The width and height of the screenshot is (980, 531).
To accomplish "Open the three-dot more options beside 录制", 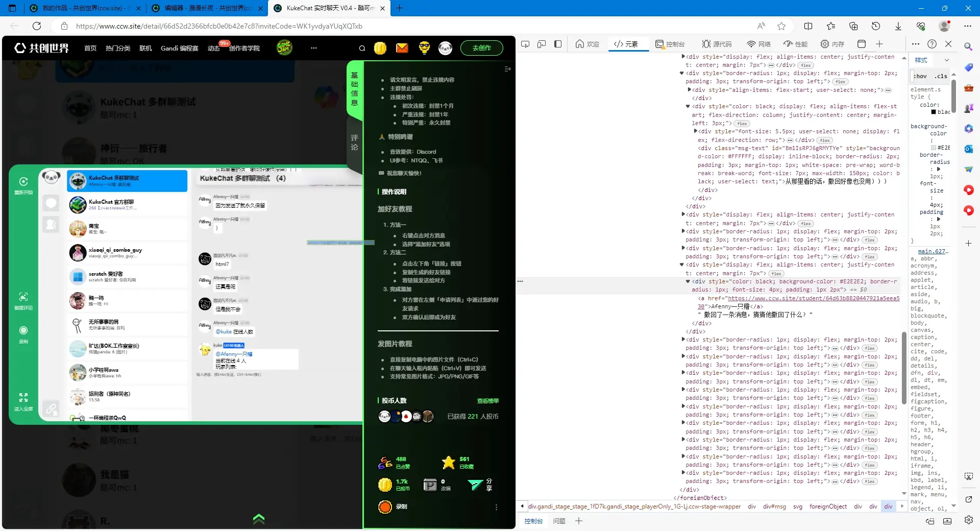I will [496, 507].
